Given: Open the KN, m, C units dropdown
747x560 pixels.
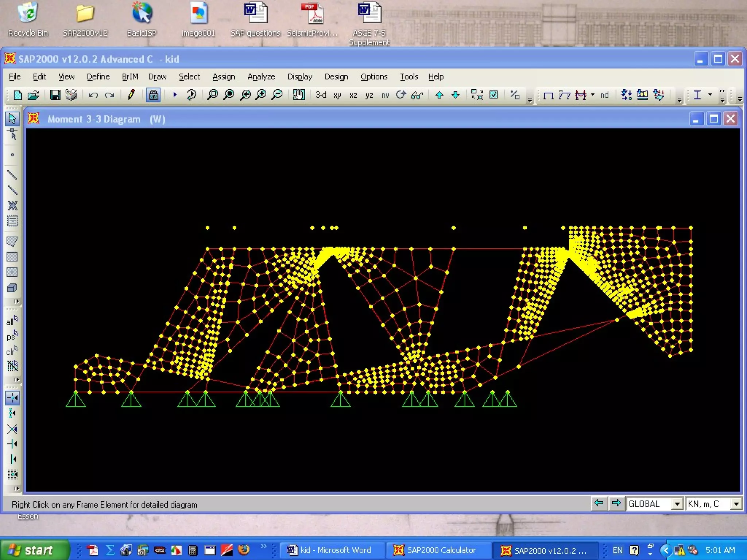Looking at the screenshot, I should [736, 504].
